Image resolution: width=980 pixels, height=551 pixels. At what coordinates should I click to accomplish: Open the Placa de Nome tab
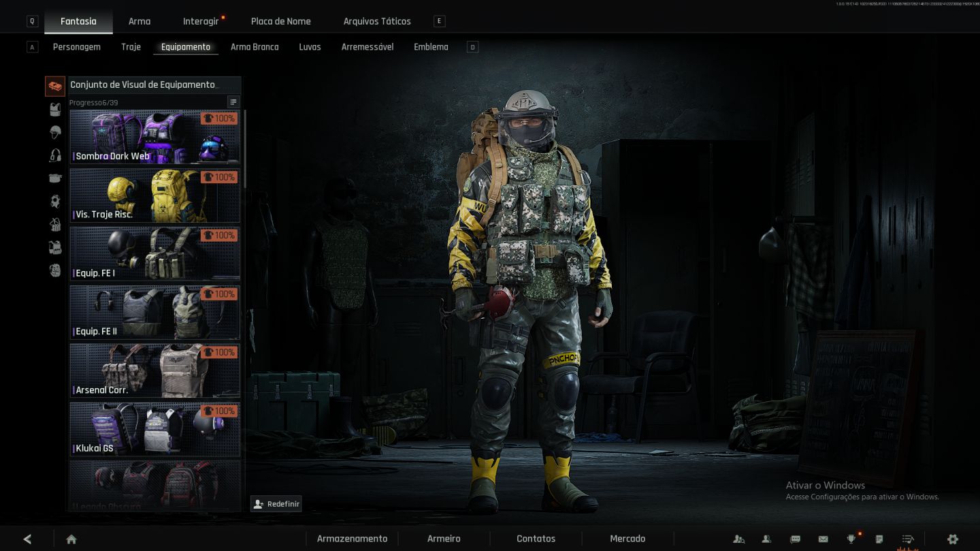tap(281, 21)
